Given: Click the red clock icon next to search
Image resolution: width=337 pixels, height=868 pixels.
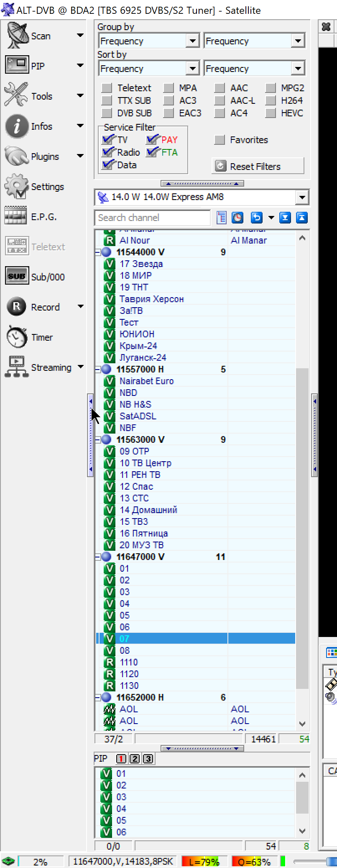Looking at the screenshot, I should coord(237,218).
